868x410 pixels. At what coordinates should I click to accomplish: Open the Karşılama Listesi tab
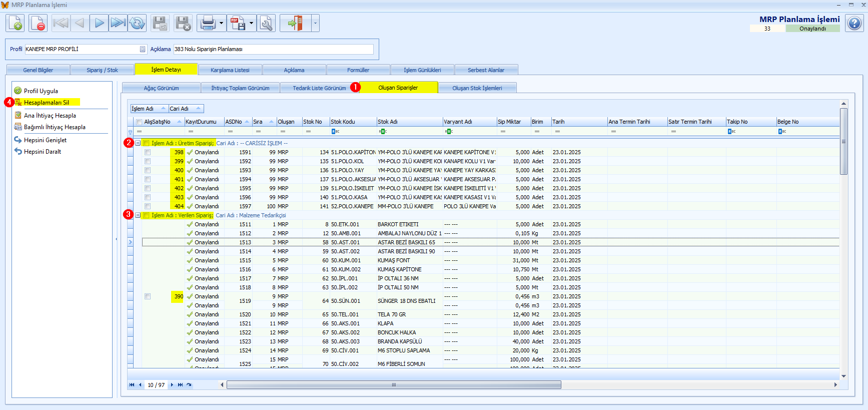[x=230, y=70]
